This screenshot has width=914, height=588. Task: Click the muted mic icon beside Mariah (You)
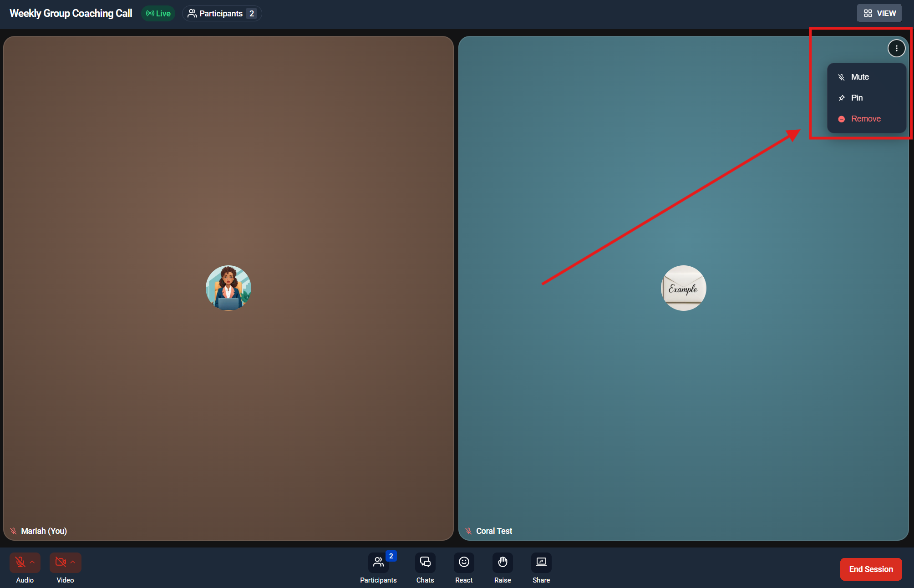(13, 531)
